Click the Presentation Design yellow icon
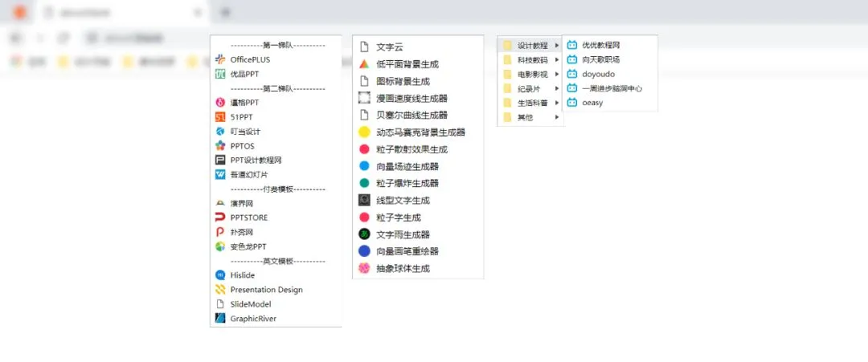868x362 pixels. coord(219,290)
